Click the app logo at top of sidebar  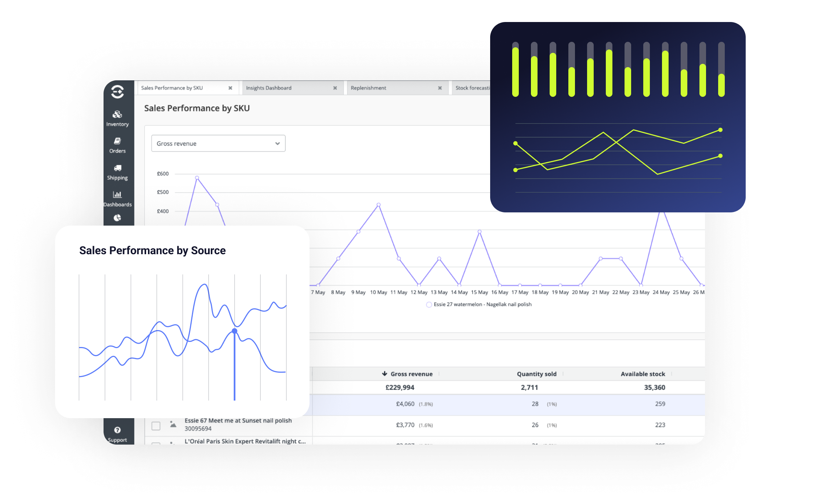(117, 92)
